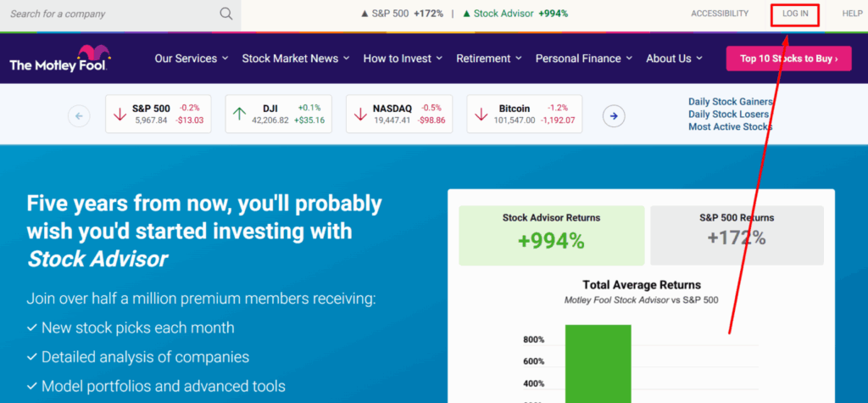Click the LOG IN link
This screenshot has height=403, width=868.
coord(795,14)
